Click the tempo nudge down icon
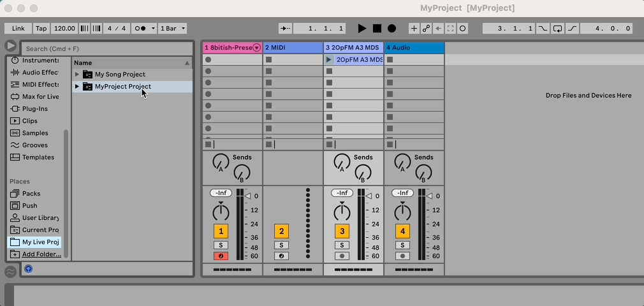This screenshot has height=306, width=644. click(84, 28)
